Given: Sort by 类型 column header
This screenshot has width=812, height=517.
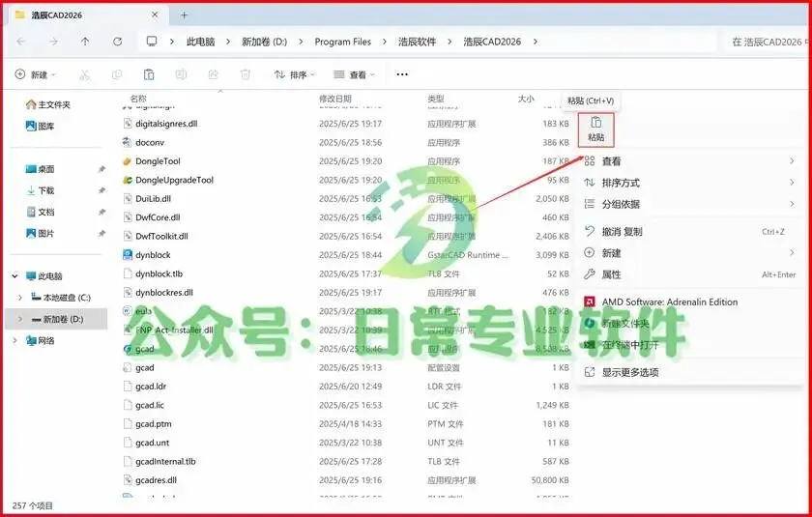Looking at the screenshot, I should point(436,99).
